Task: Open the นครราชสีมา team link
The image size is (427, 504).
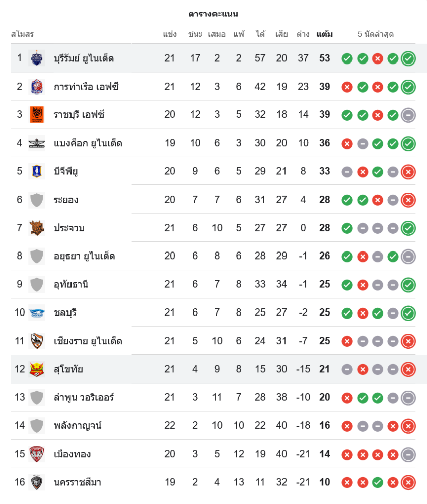Action: pyautogui.click(x=78, y=482)
